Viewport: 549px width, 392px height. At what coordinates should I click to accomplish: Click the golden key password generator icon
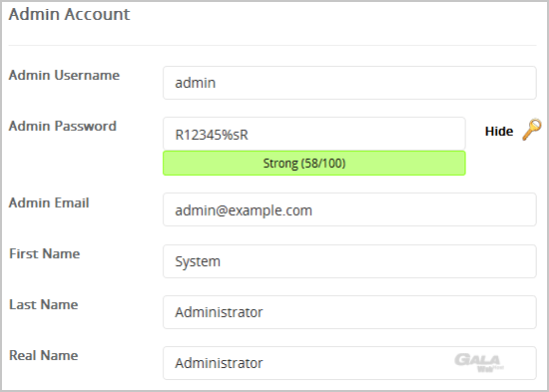click(x=532, y=130)
